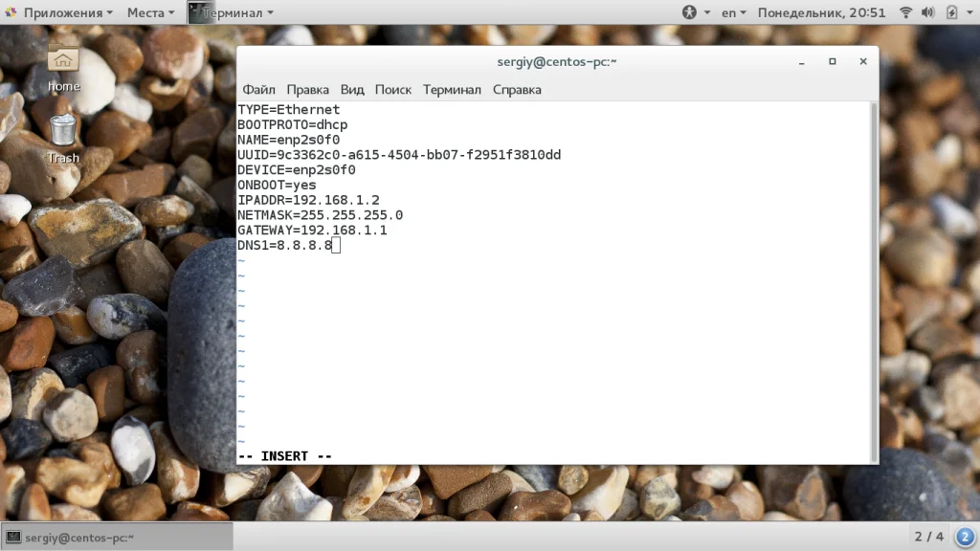Open the Справка help menu
The height and width of the screenshot is (551, 980).
pos(517,90)
